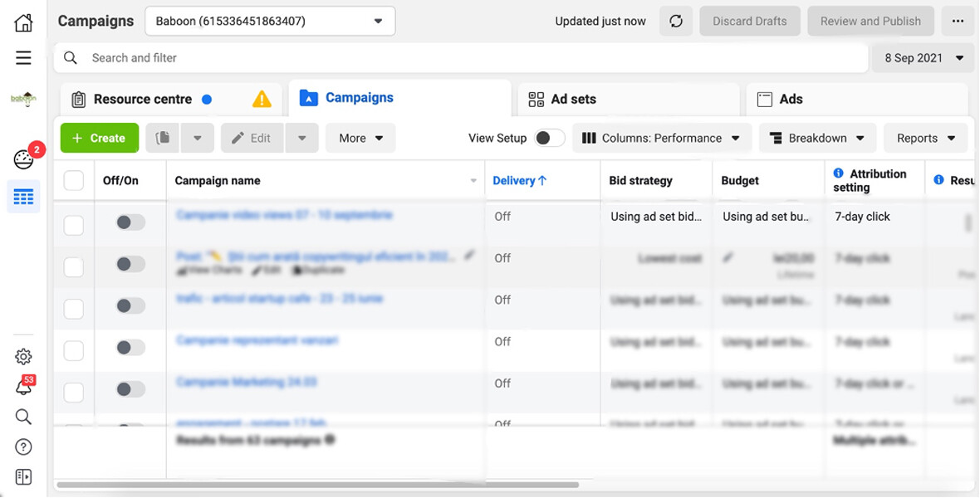
Task: Open the 8 Sep 2021 date range selector
Action: [922, 58]
